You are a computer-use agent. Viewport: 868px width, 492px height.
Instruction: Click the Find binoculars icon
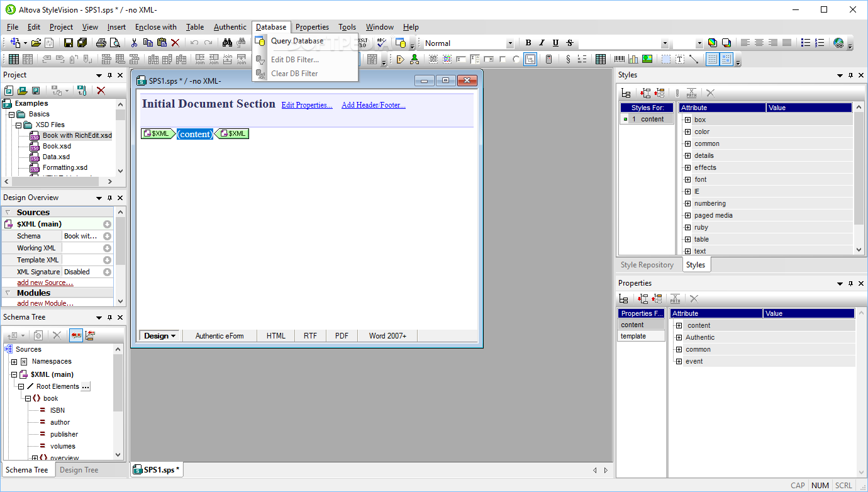point(227,43)
